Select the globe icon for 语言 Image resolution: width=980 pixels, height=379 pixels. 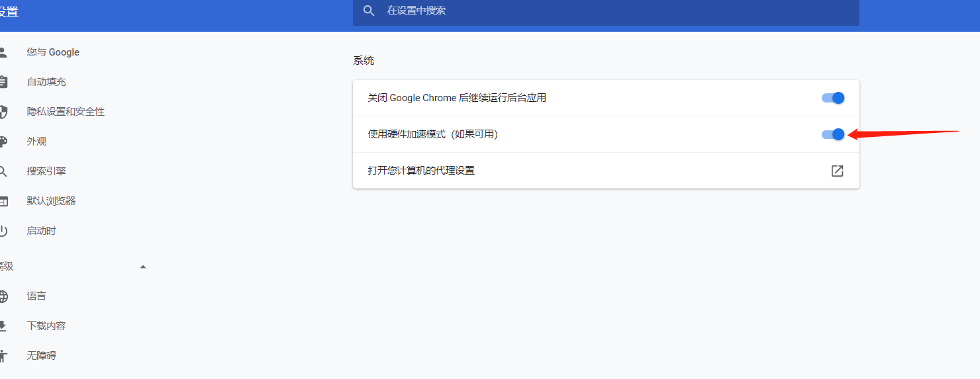click(x=3, y=296)
